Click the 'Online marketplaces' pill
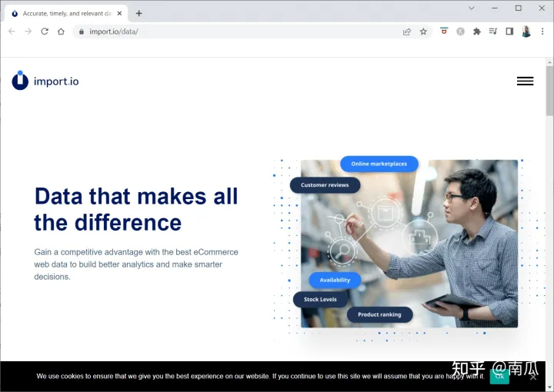This screenshot has width=554, height=392. (379, 164)
